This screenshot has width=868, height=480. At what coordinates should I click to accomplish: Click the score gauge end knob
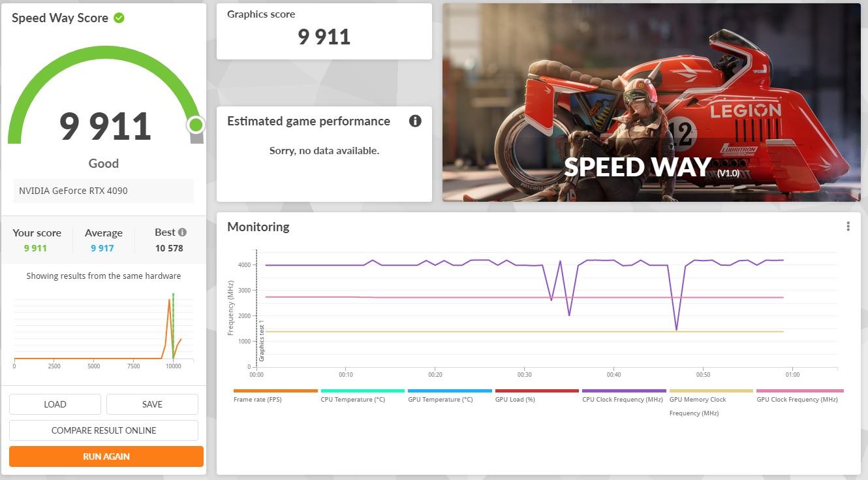(196, 125)
